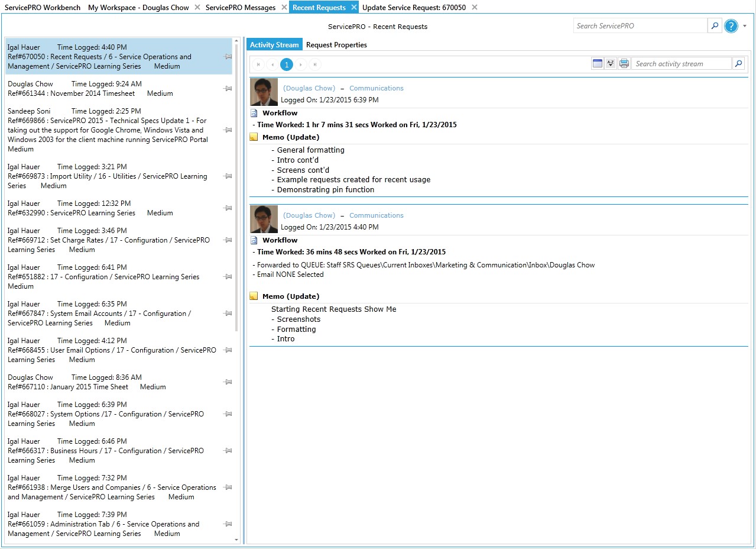Click pin icon for Ref#666317 Business Hours
The image size is (756, 549).
tap(228, 451)
